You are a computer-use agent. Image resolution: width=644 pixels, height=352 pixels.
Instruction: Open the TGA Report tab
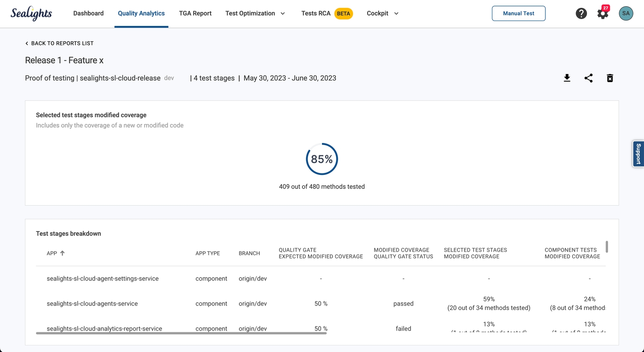tap(195, 14)
